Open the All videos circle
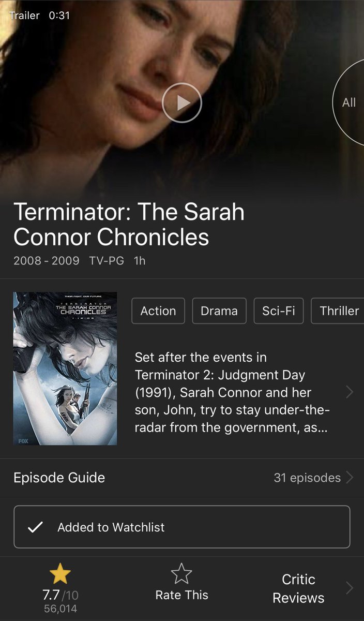364x621 pixels. [348, 102]
